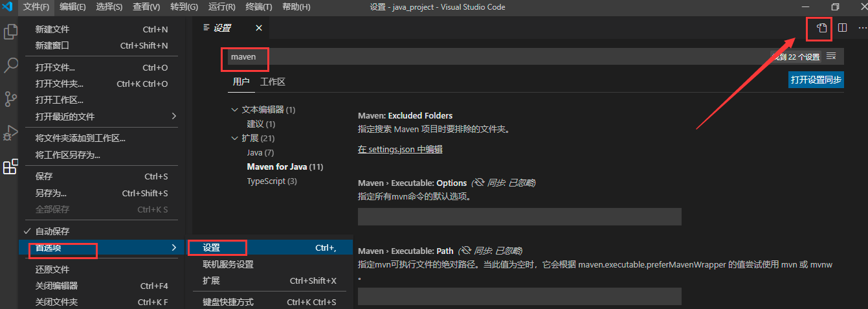Open the 在 settings.json 中编辑 link
868x309 pixels.
pyautogui.click(x=400, y=149)
